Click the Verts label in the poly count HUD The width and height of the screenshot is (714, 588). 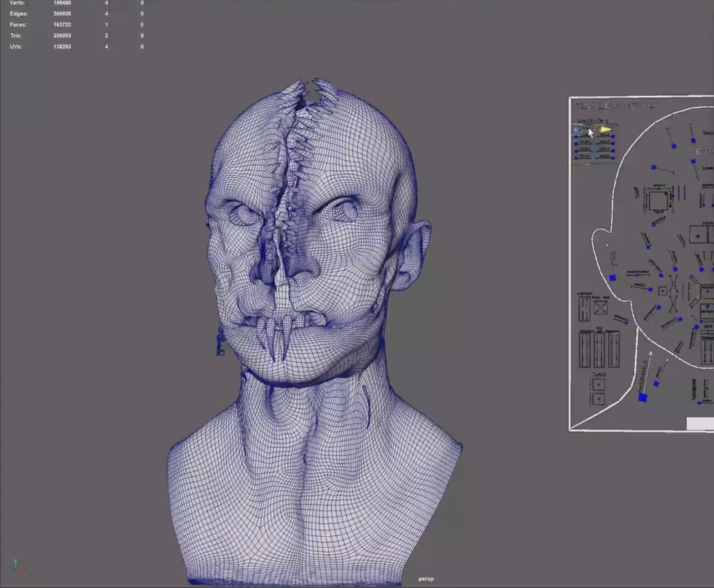coord(19,3)
